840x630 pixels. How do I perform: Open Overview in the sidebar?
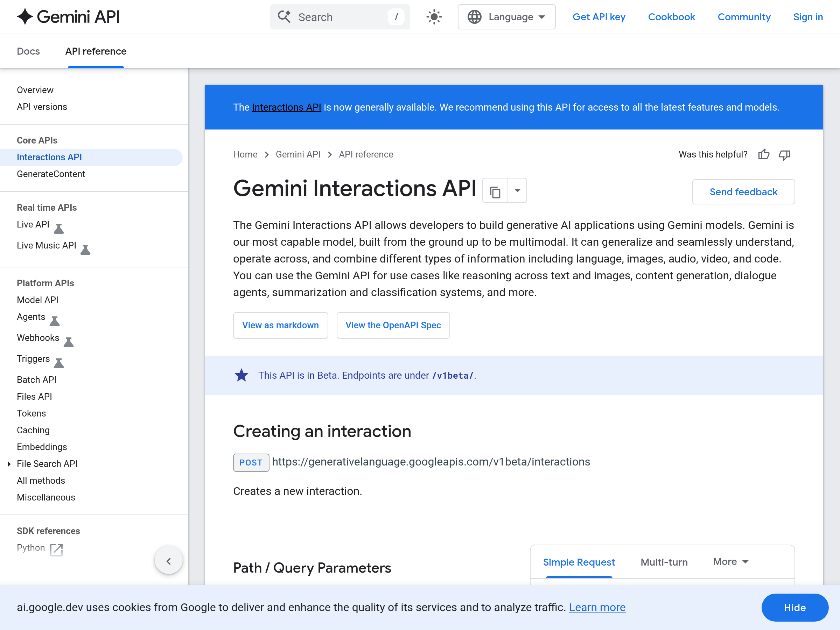[x=35, y=90]
